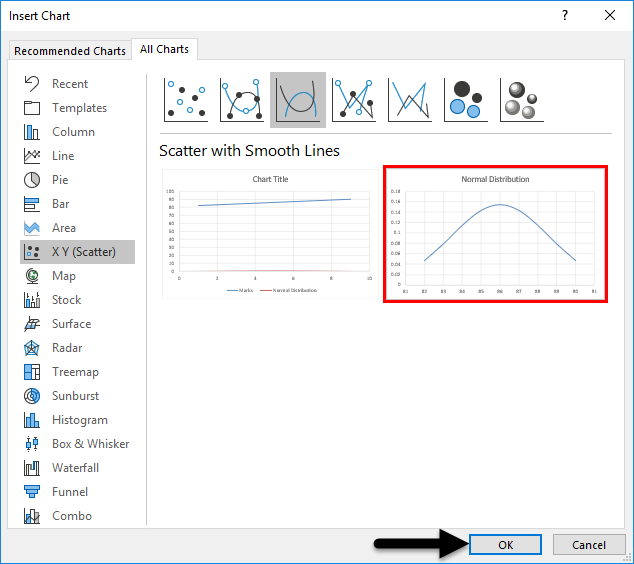Choose the Sunburst category label

(x=75, y=396)
